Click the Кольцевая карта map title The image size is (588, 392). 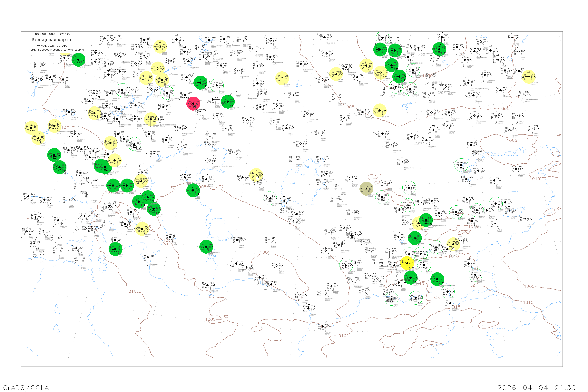coord(51,40)
